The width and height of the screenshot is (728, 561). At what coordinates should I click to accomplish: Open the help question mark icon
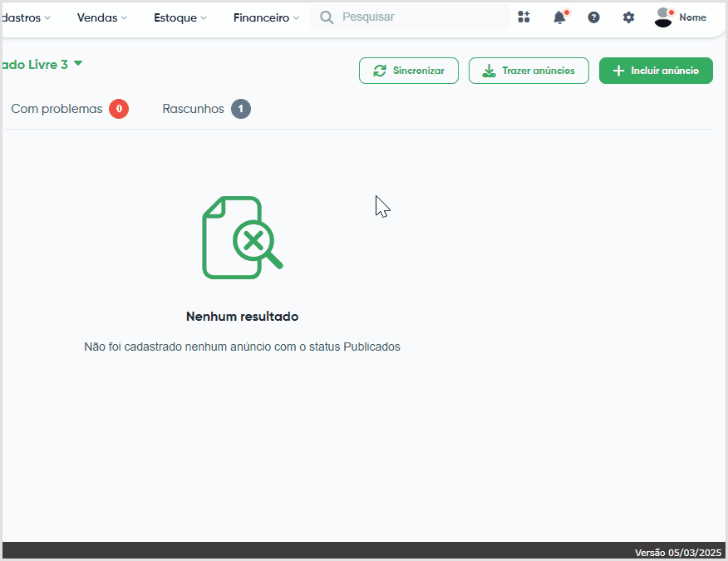point(593,17)
